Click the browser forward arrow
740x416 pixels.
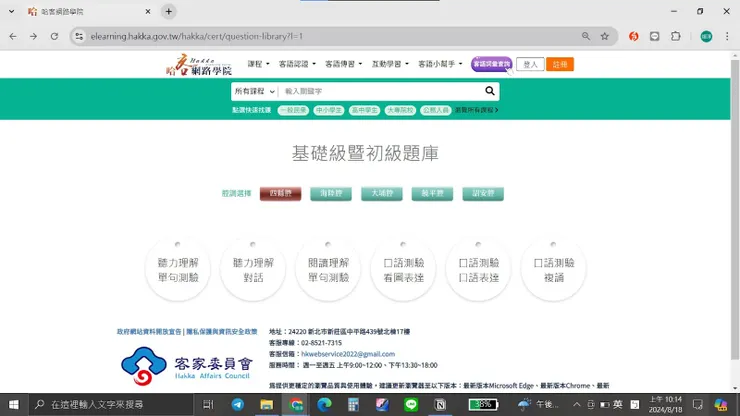[34, 36]
